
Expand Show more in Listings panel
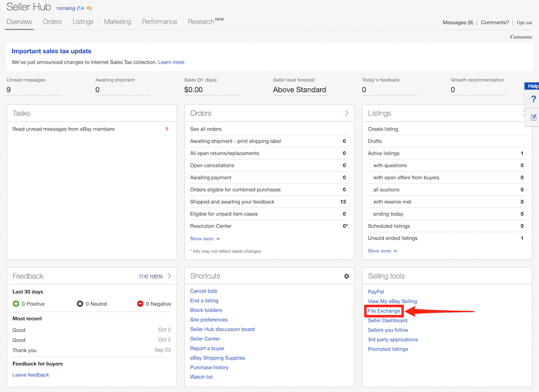coord(383,251)
